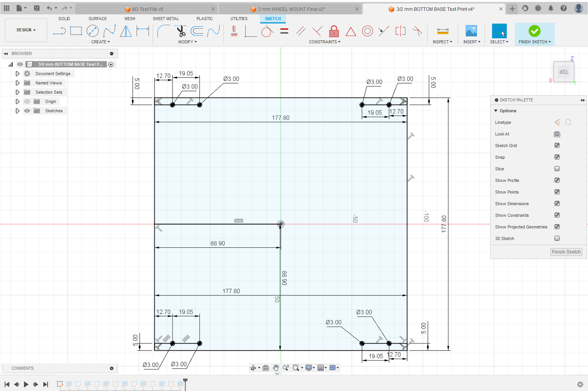
Task: Click the Insert image icon
Action: 471,31
